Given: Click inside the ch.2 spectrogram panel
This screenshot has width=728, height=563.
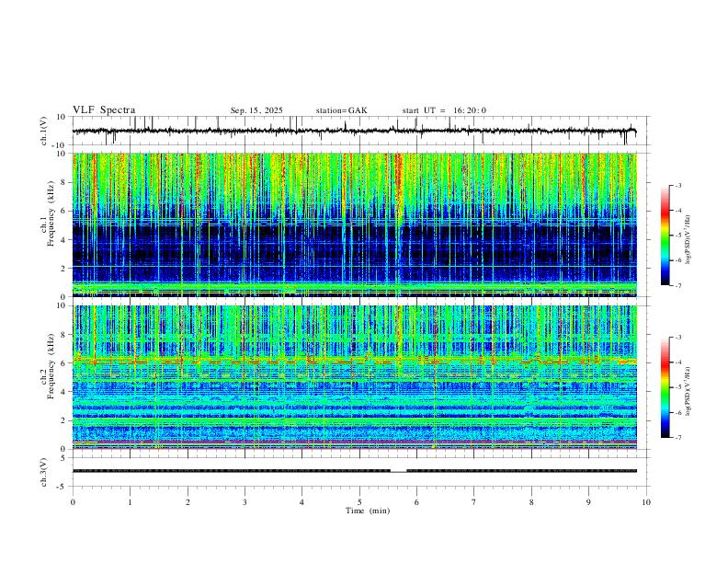Looking at the screenshot, I should (355, 377).
